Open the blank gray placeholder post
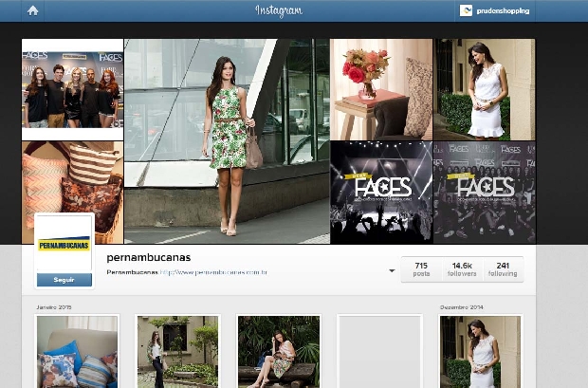Screen dimensions: 588x388 click(x=379, y=352)
